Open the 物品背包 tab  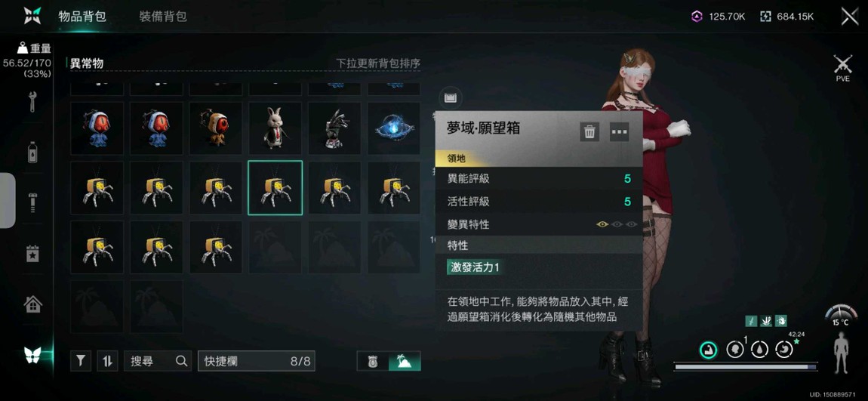(82, 17)
